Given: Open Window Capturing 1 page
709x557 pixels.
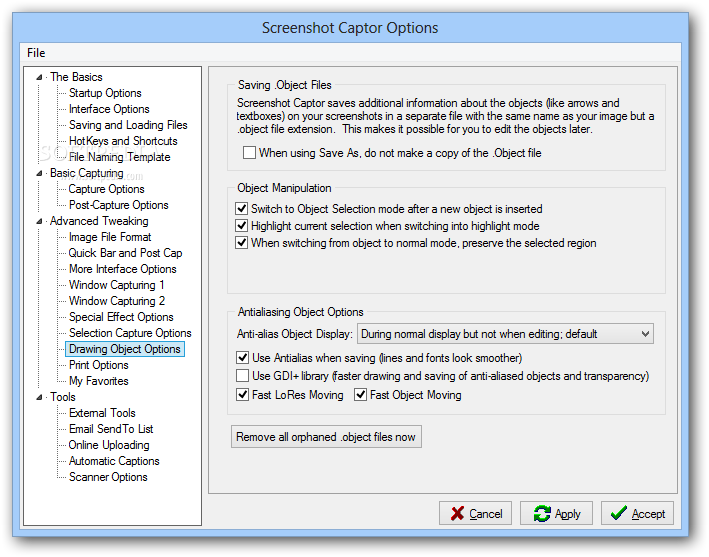Looking at the screenshot, I should tap(116, 285).
